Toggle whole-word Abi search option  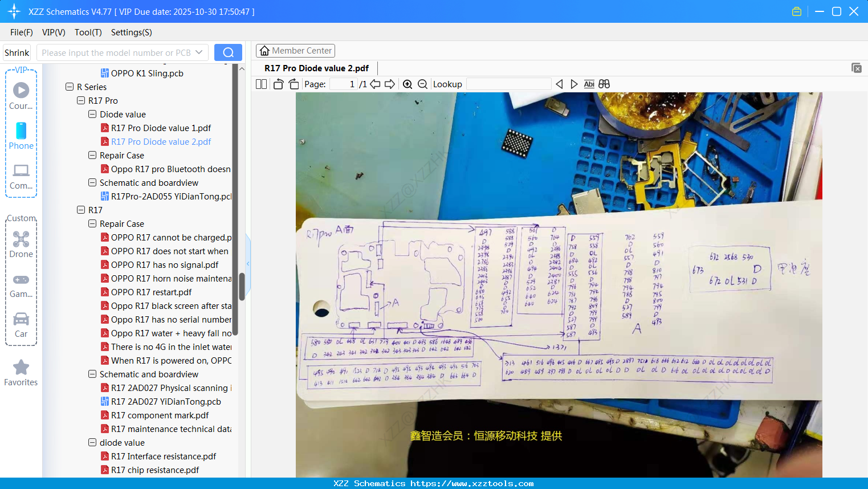pyautogui.click(x=589, y=84)
